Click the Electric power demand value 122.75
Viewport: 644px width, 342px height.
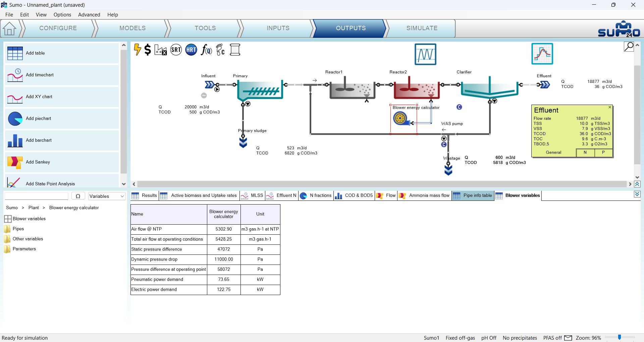point(224,290)
